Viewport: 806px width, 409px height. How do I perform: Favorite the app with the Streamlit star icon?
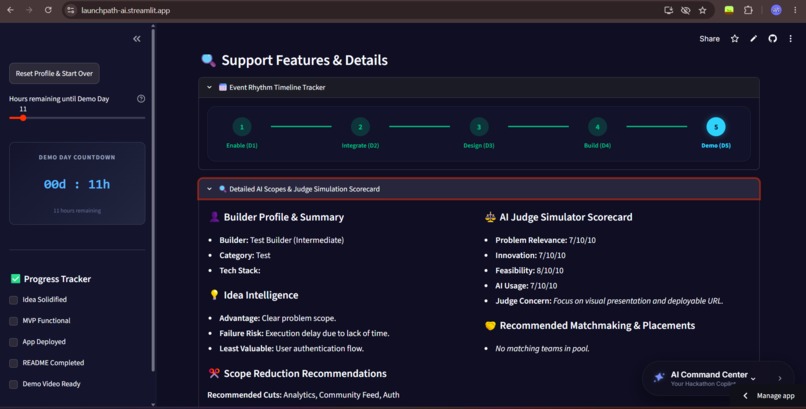point(735,39)
